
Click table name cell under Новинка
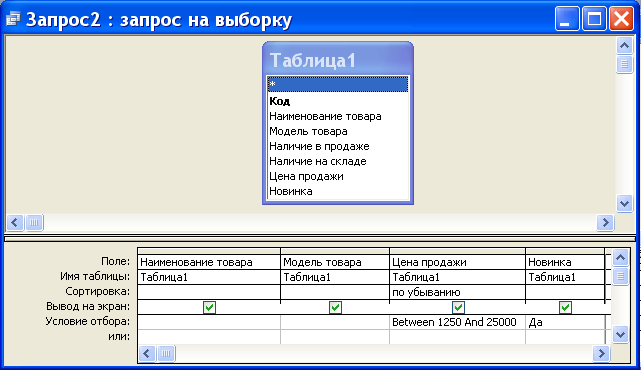565,277
